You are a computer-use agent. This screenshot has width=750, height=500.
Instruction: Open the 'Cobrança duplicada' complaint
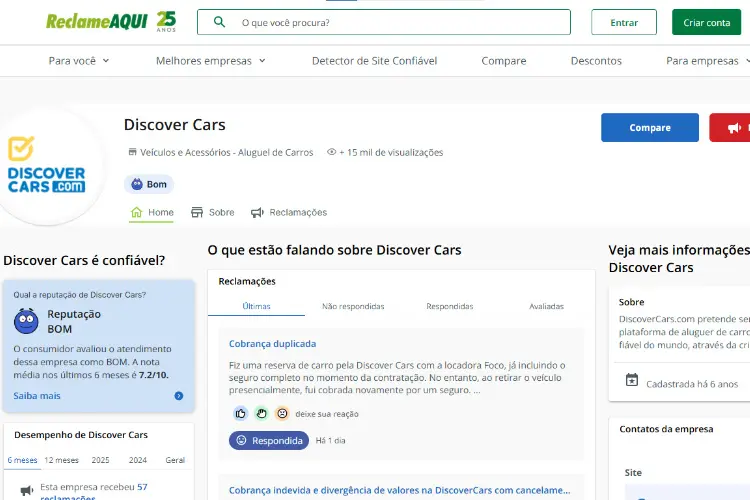tap(272, 344)
